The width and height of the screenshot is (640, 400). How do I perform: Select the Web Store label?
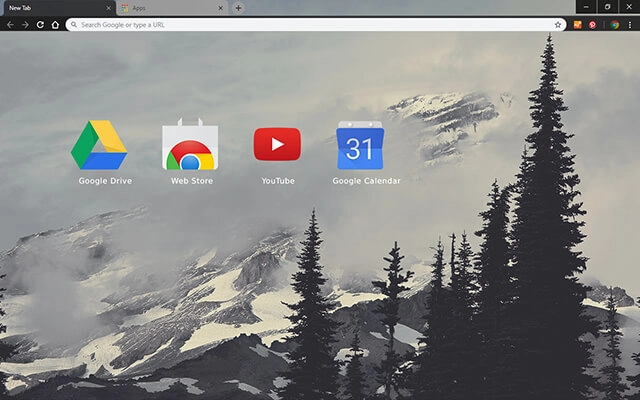[x=192, y=181]
